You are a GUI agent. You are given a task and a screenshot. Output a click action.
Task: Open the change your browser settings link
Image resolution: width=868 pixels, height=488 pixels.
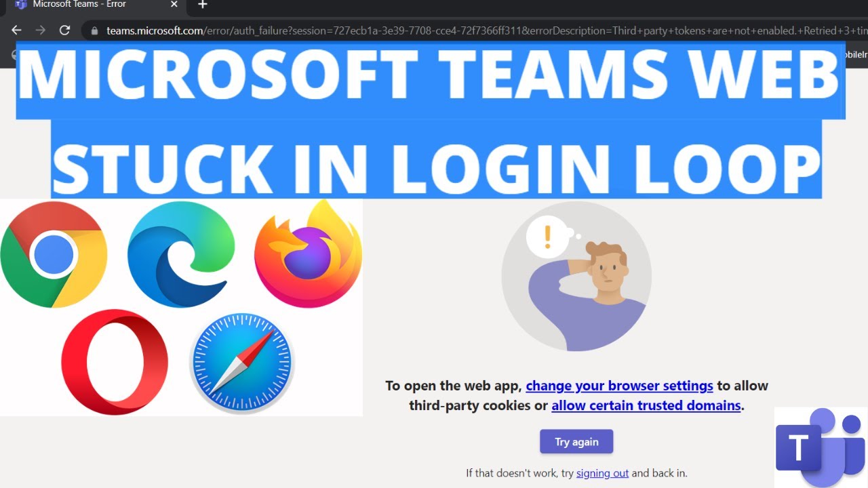619,386
